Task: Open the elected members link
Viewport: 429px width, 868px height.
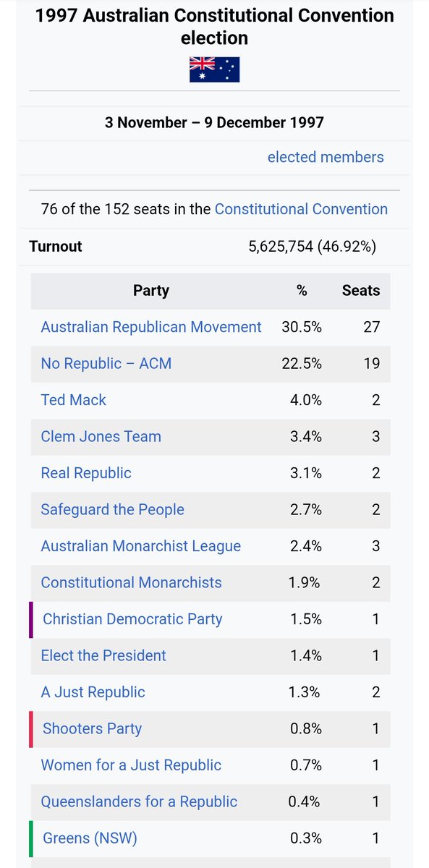Action: (326, 157)
